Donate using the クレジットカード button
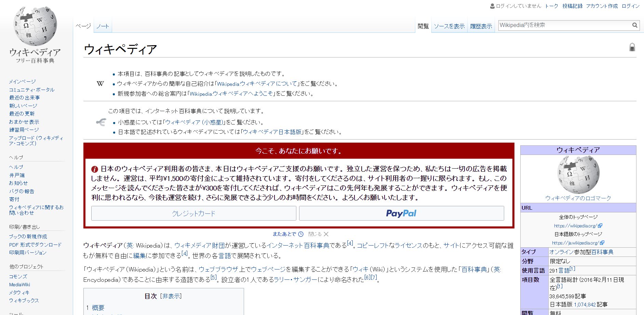 coord(194,213)
